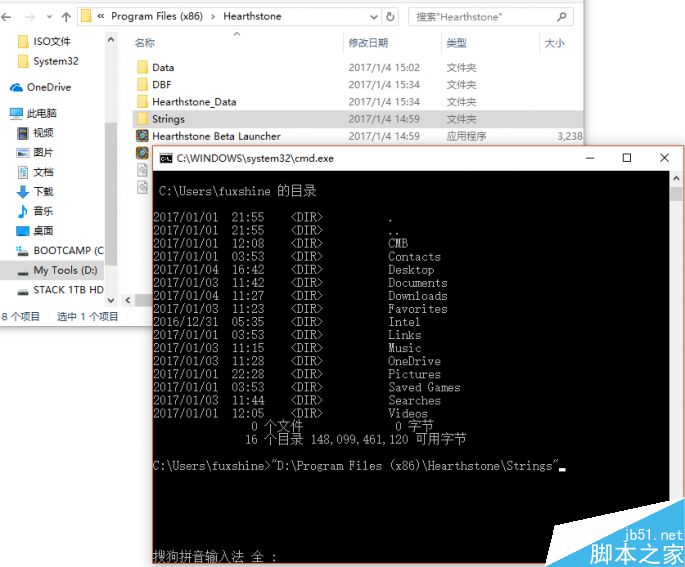Open the Hearthstone_Data folder

(194, 102)
